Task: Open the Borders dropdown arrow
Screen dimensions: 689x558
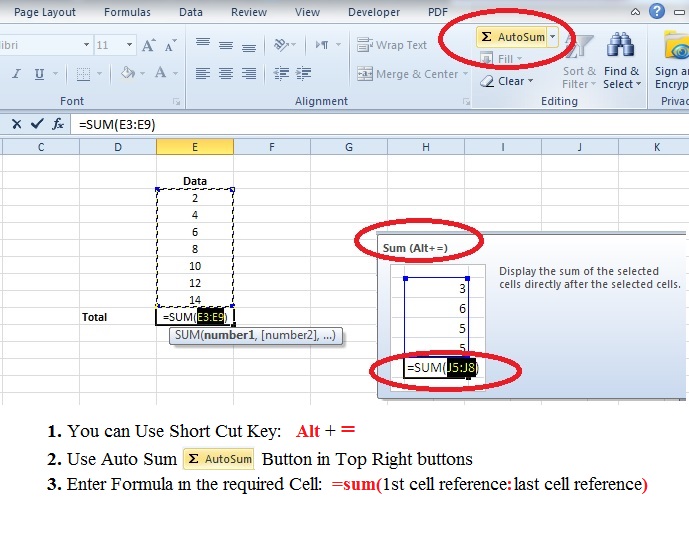Action: [x=99, y=73]
